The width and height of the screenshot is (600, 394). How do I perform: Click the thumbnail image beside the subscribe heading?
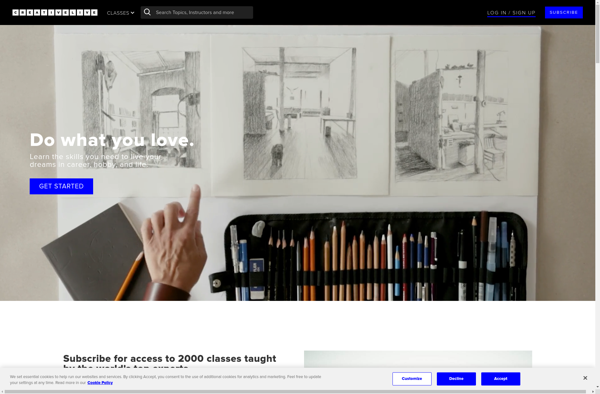[418, 360]
